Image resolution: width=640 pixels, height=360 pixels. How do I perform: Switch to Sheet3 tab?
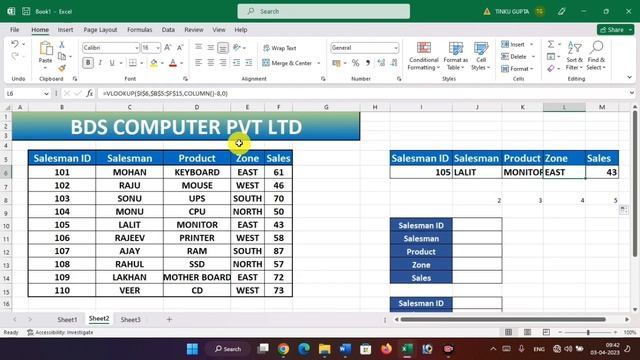(x=130, y=320)
